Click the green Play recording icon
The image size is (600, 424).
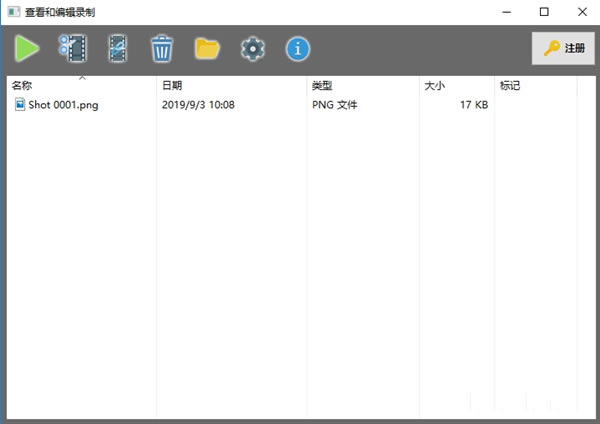coord(27,48)
